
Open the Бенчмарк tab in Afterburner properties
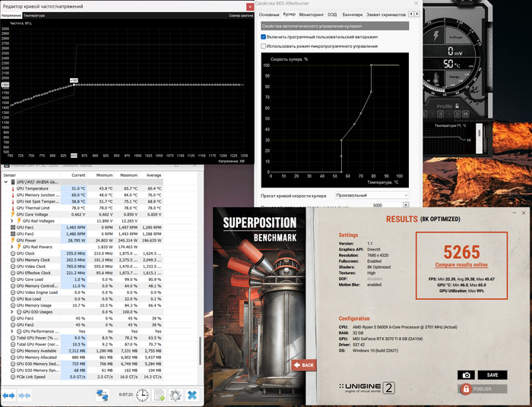pyautogui.click(x=353, y=14)
